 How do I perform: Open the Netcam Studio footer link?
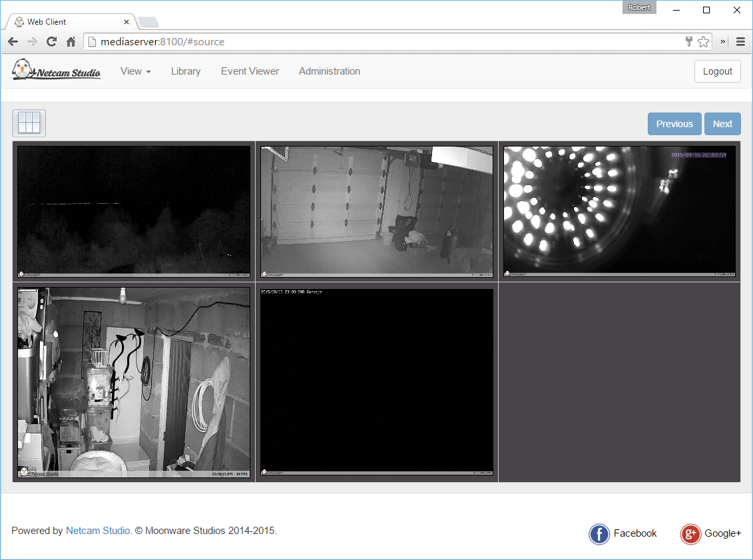[x=98, y=530]
